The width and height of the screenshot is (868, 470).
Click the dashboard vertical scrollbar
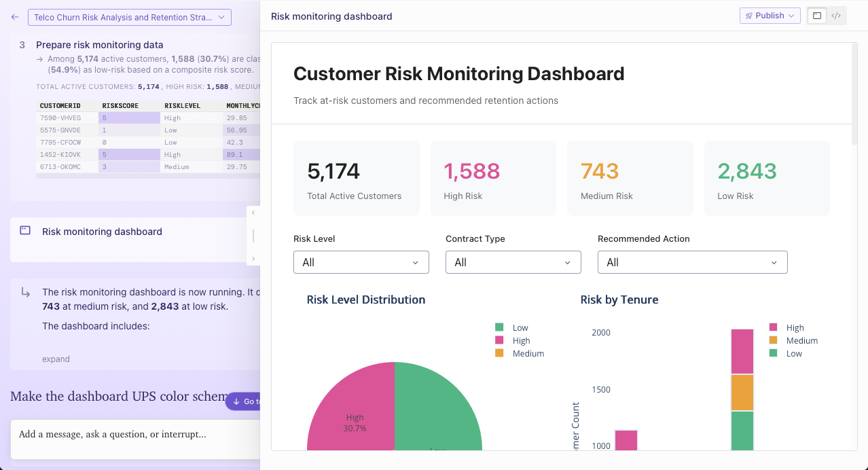click(854, 94)
